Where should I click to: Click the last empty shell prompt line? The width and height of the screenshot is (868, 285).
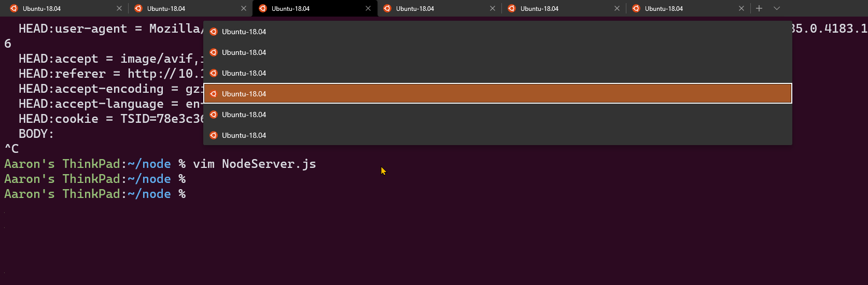click(x=95, y=194)
